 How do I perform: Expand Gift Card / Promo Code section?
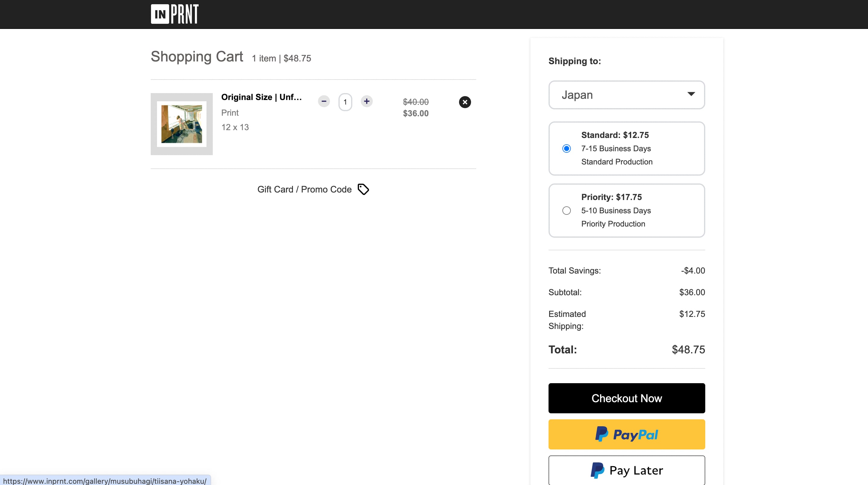(x=304, y=189)
